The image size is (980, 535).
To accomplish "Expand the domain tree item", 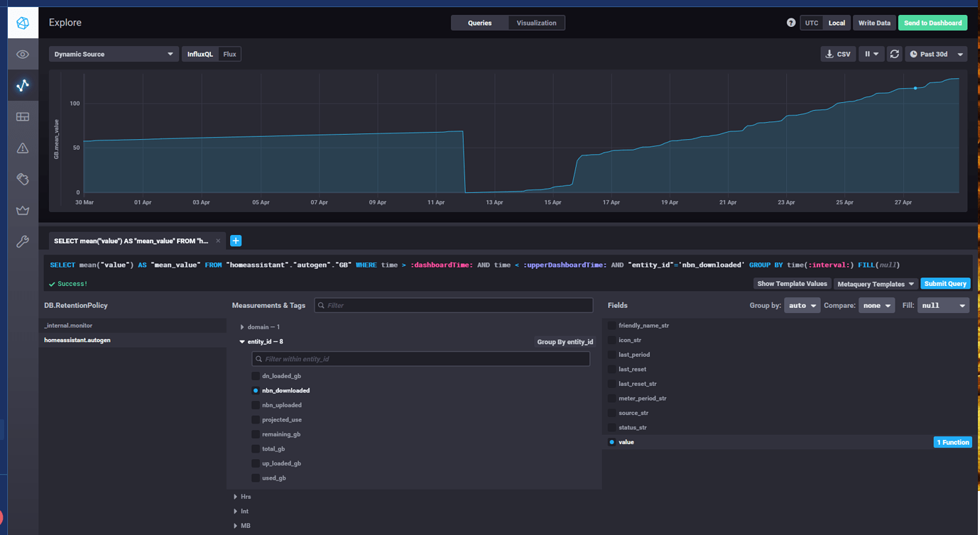I will (242, 326).
